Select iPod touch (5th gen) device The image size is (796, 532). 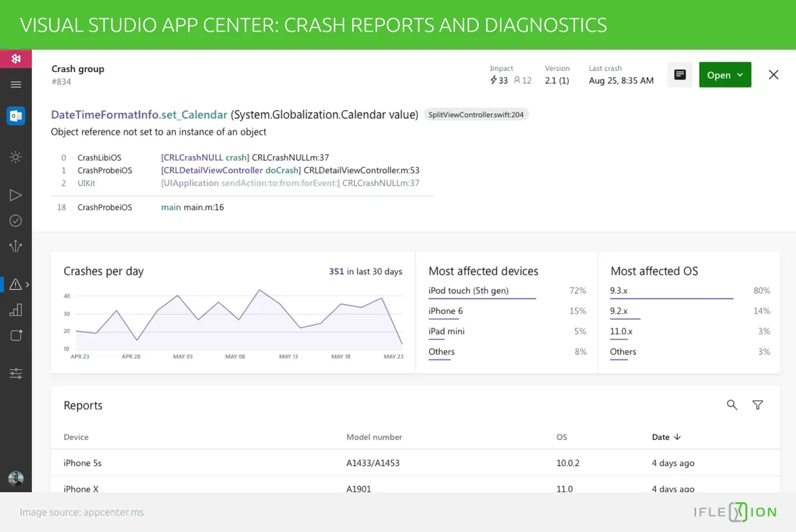[468, 290]
